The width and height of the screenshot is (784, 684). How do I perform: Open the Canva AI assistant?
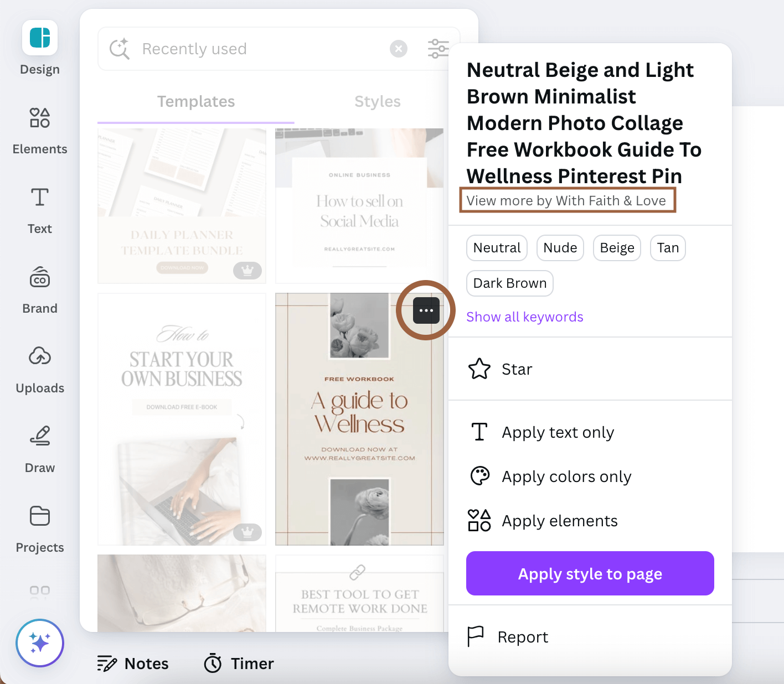(39, 643)
